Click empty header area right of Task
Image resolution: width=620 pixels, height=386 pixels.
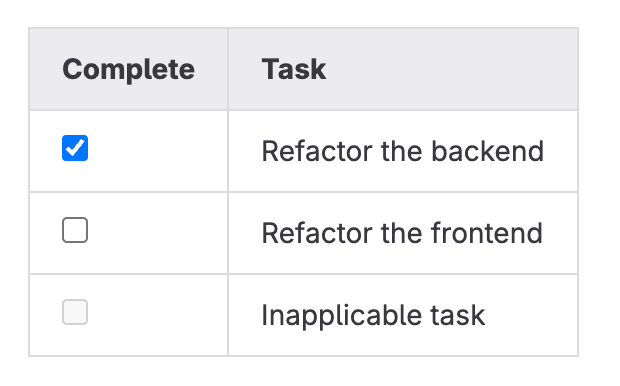coord(451,69)
